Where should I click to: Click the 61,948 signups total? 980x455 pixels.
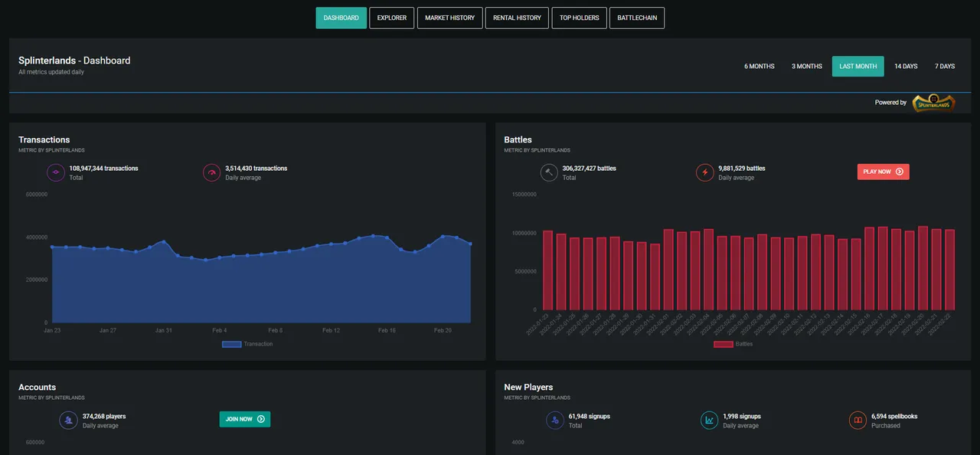click(589, 417)
